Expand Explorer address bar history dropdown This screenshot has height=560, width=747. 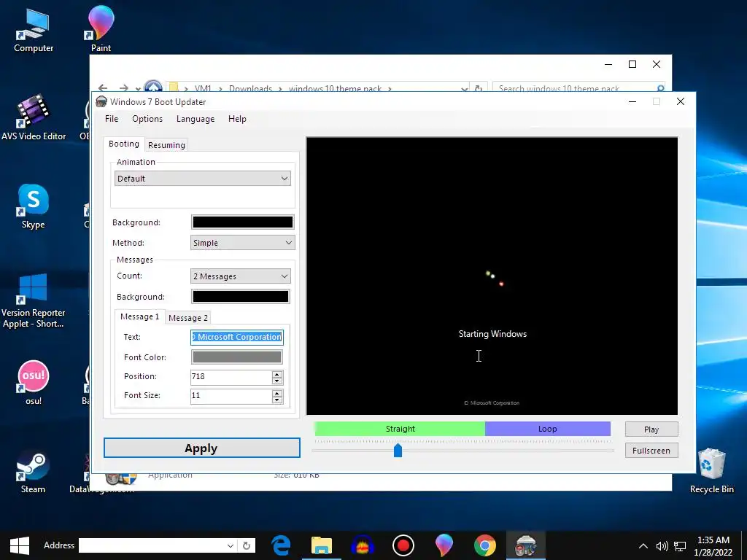click(464, 88)
